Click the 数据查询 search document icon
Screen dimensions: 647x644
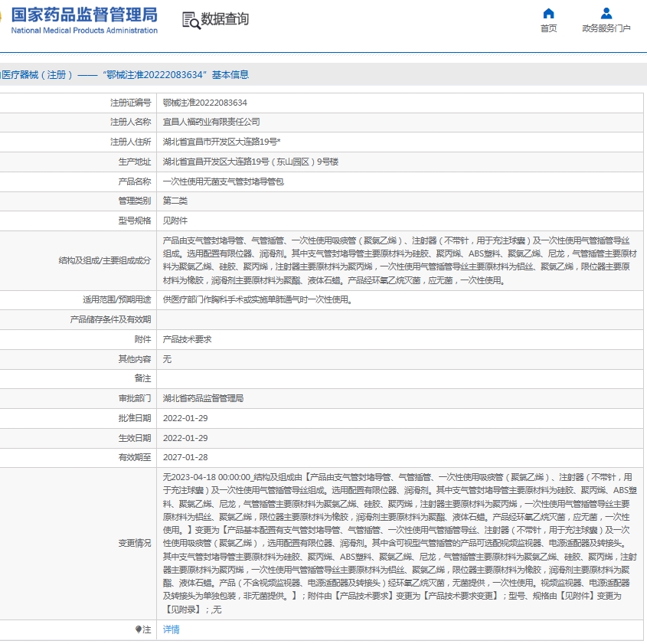tap(191, 20)
